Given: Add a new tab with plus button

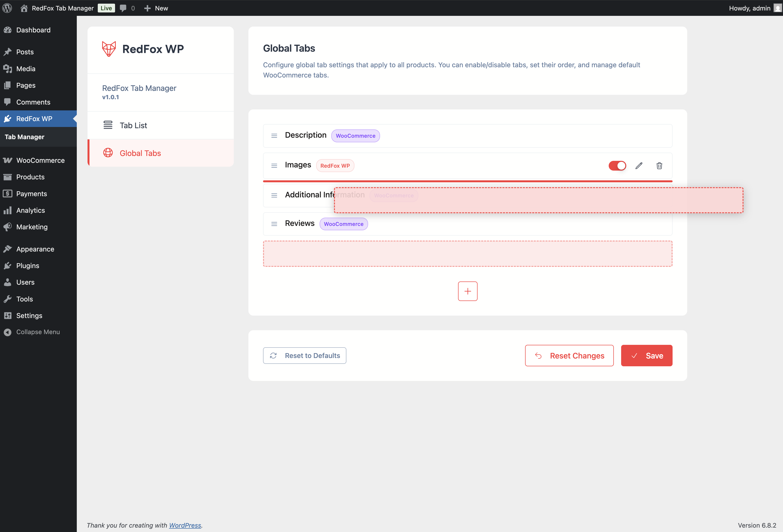Looking at the screenshot, I should click(468, 291).
